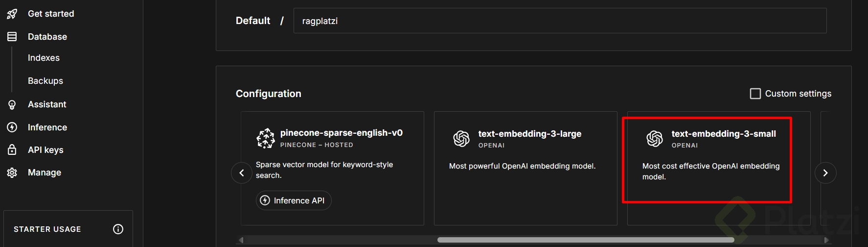This screenshot has height=247, width=868.
Task: Click the Starter Usage info icon
Action: 118,229
